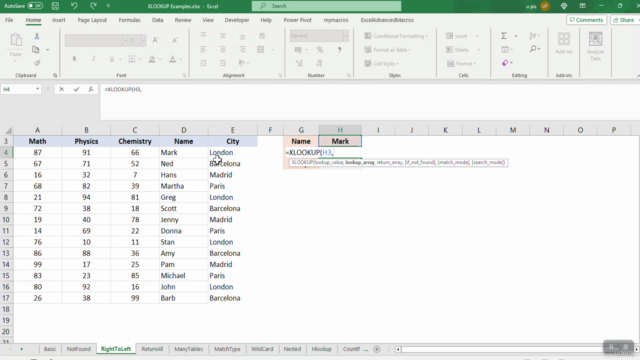Screen dimensions: 640x360
Task: Click the Undo arrow icon
Action: click(74, 6)
